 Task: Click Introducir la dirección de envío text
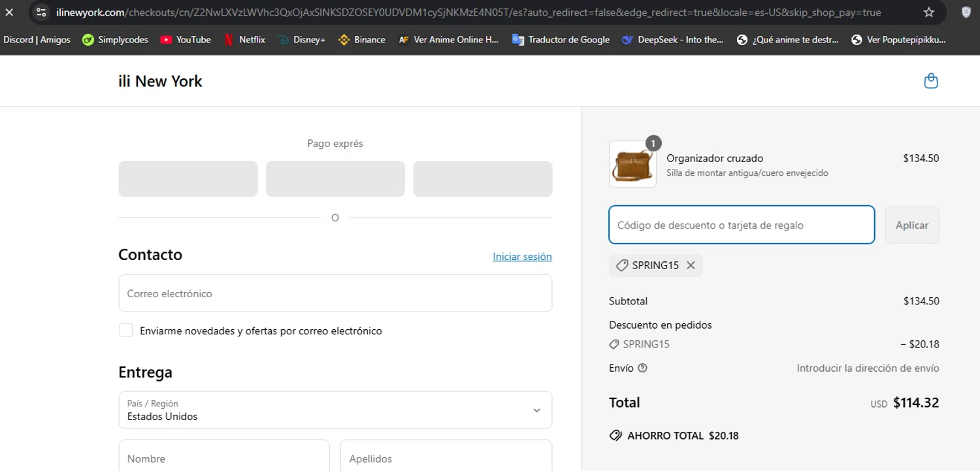(868, 368)
